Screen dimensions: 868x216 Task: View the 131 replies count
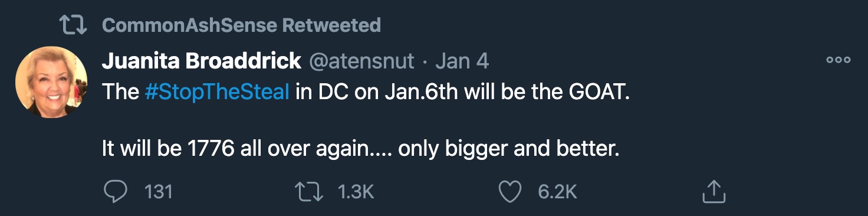[158, 192]
